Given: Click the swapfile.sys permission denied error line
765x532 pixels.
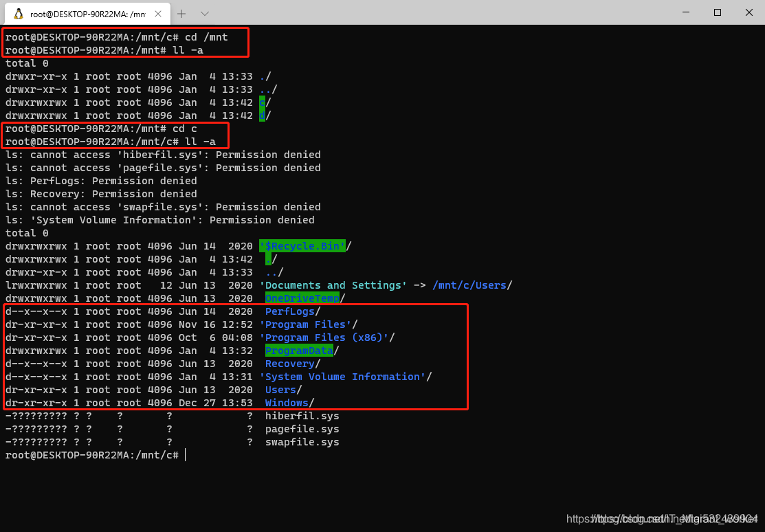Looking at the screenshot, I should pyautogui.click(x=163, y=207).
